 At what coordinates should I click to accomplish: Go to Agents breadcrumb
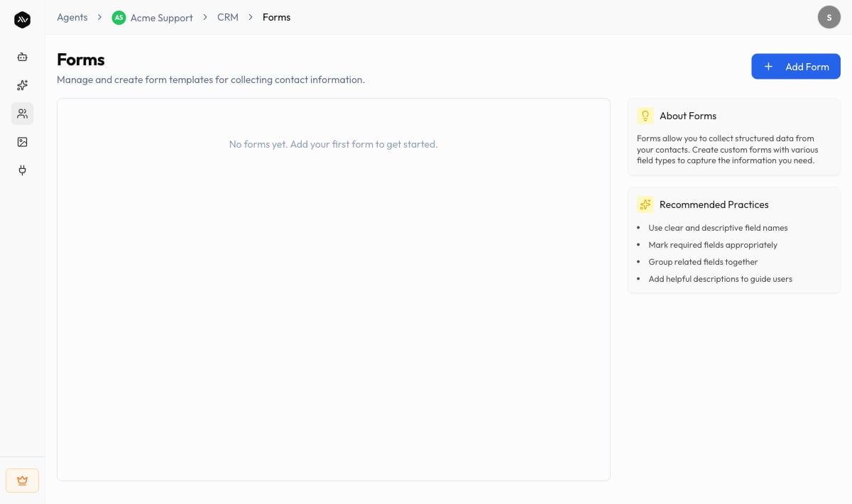72,17
